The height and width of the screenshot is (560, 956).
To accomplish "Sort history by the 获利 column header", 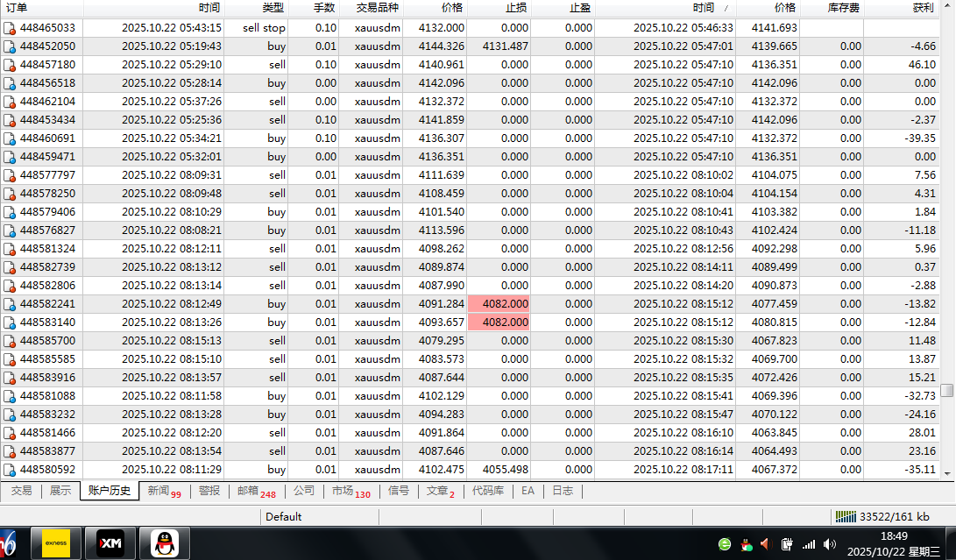I will 922,7.
